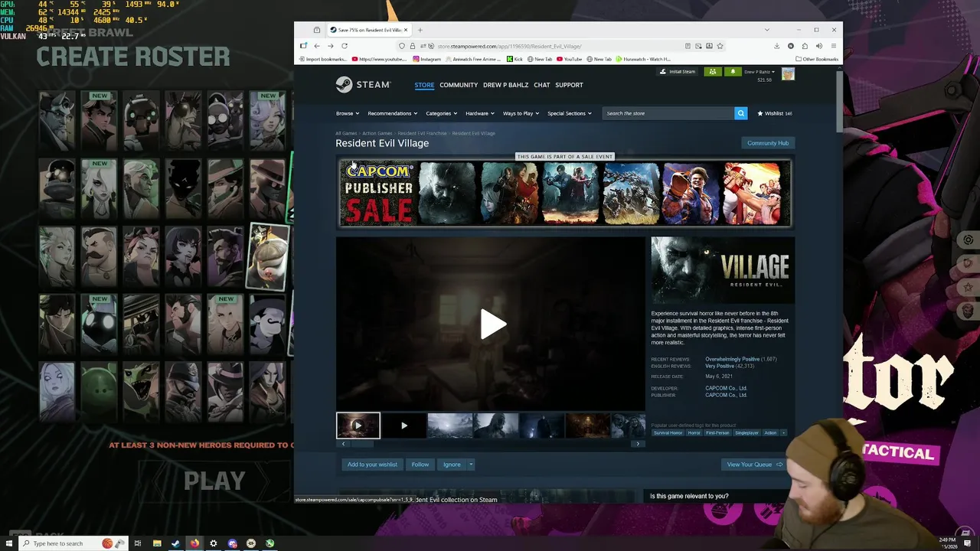
Task: Open the Other Bookmarks folder
Action: pos(817,59)
